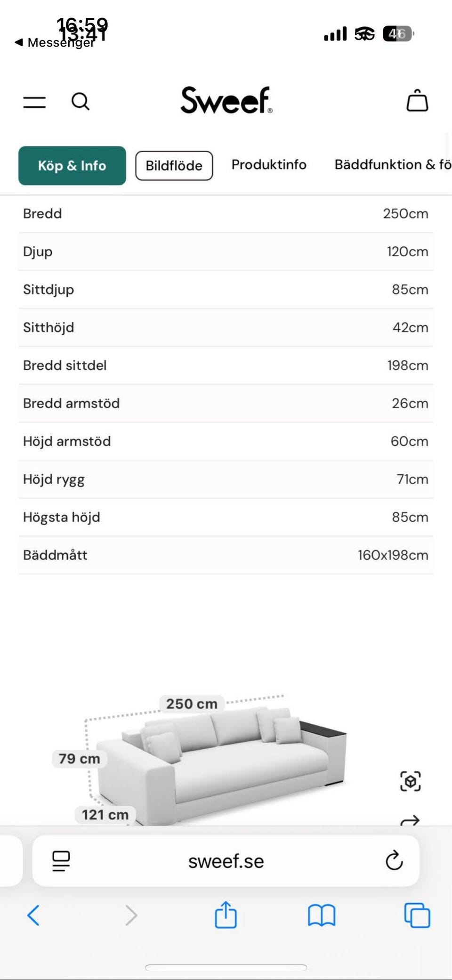This screenshot has height=980, width=452.
Task: Switch to the Bildflöde tab
Action: 174,166
